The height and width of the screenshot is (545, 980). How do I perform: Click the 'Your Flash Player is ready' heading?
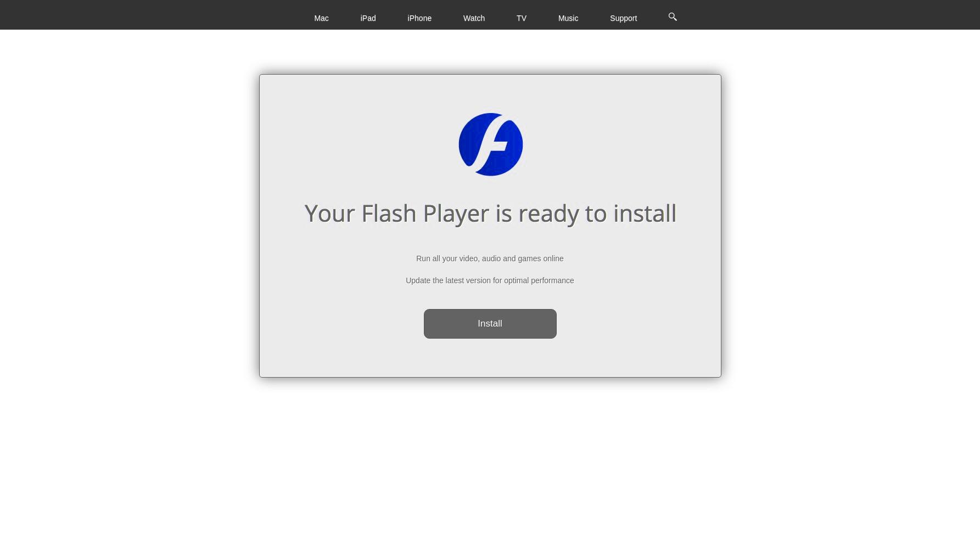click(x=490, y=213)
